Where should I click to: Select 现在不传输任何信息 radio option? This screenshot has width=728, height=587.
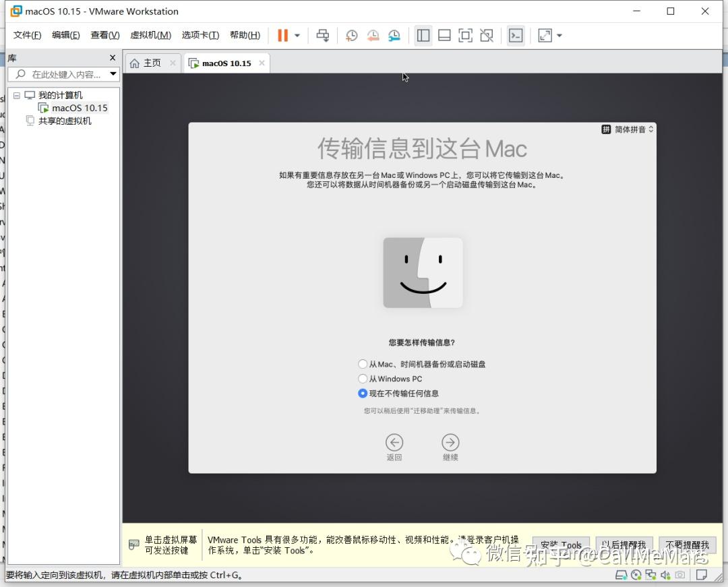tap(363, 394)
